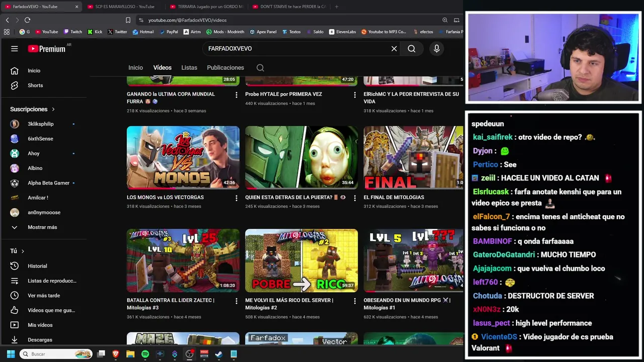
Task: Click the YouTube Premium logo
Action: [x=46, y=49]
